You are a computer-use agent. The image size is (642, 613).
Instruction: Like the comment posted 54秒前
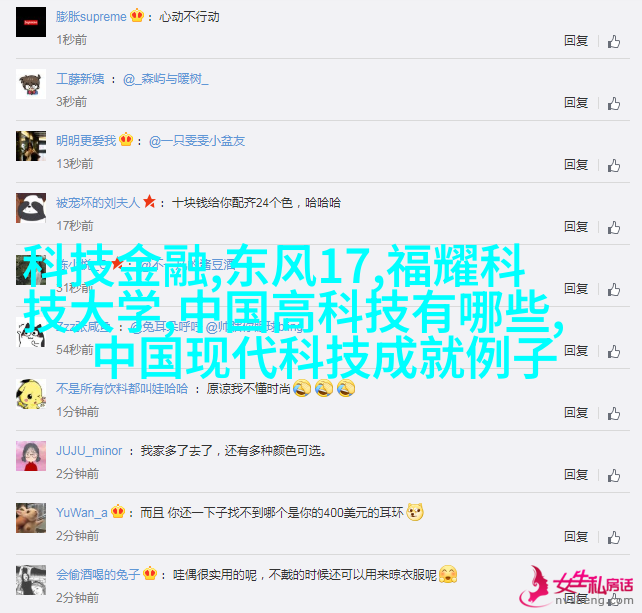coord(613,352)
